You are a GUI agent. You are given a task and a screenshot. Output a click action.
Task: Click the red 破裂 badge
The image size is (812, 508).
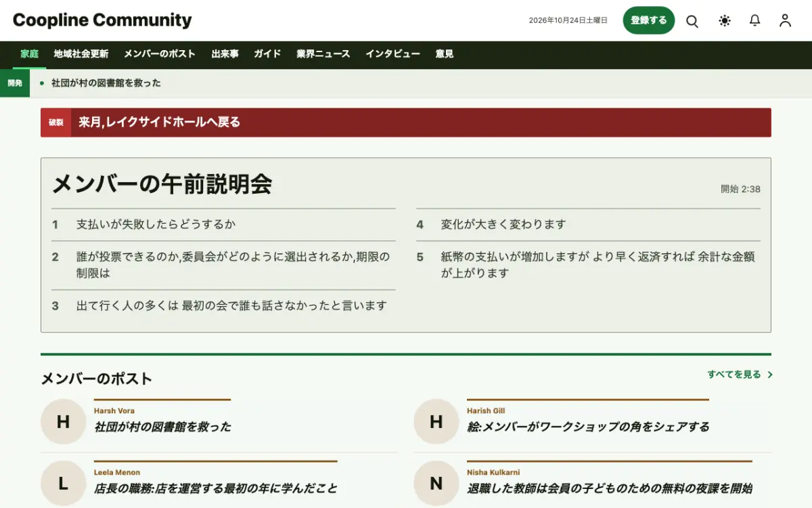[x=56, y=123]
